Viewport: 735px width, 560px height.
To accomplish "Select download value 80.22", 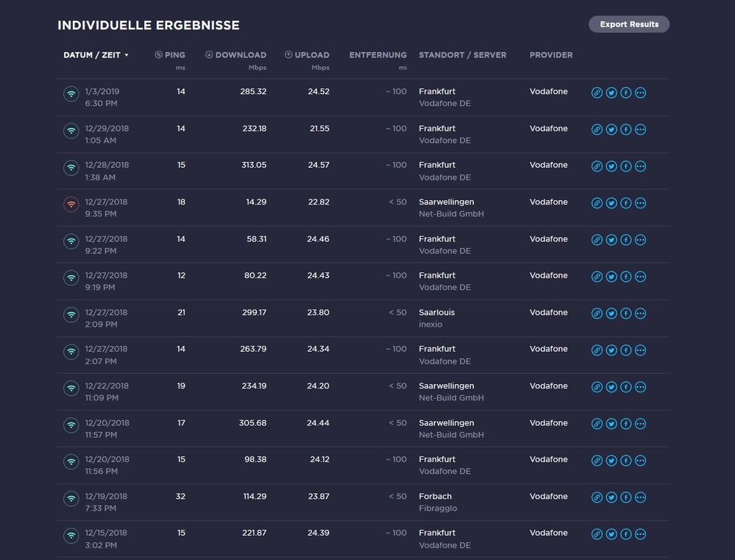I will 255,275.
